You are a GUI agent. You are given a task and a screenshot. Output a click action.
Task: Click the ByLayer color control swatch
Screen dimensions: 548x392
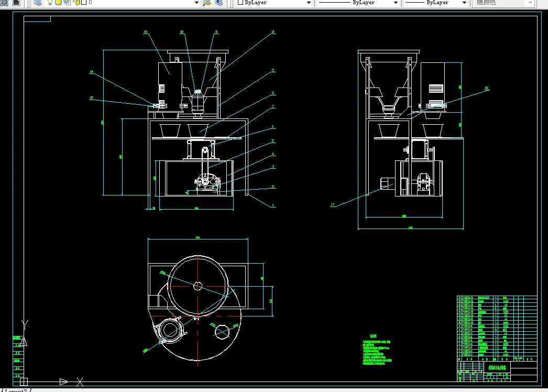click(240, 2)
